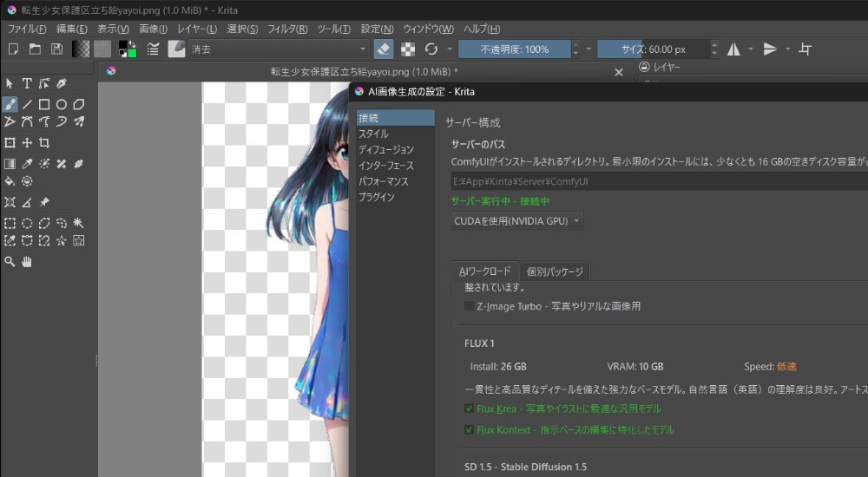Select the shape selection arrow tool
868x477 pixels.
point(10,83)
